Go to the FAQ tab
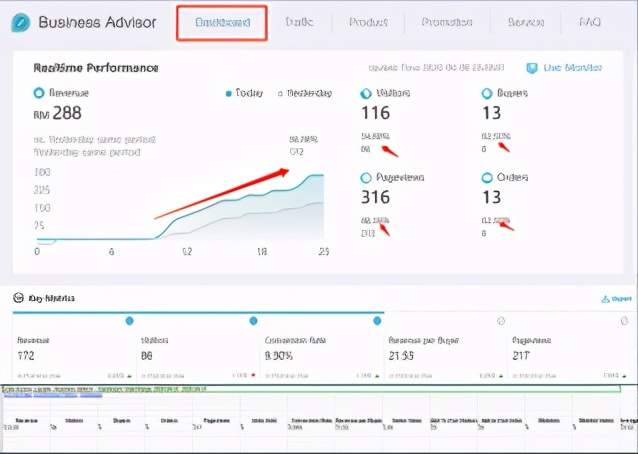 (x=590, y=22)
